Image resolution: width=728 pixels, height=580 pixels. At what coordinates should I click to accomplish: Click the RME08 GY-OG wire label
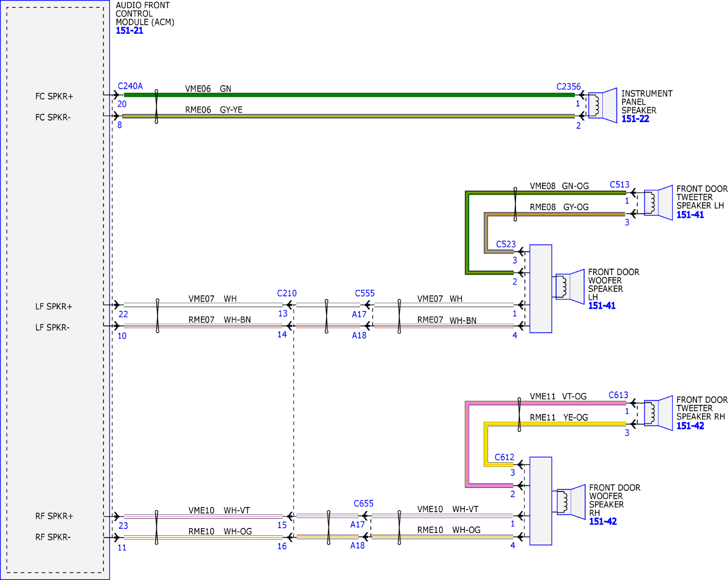(559, 207)
